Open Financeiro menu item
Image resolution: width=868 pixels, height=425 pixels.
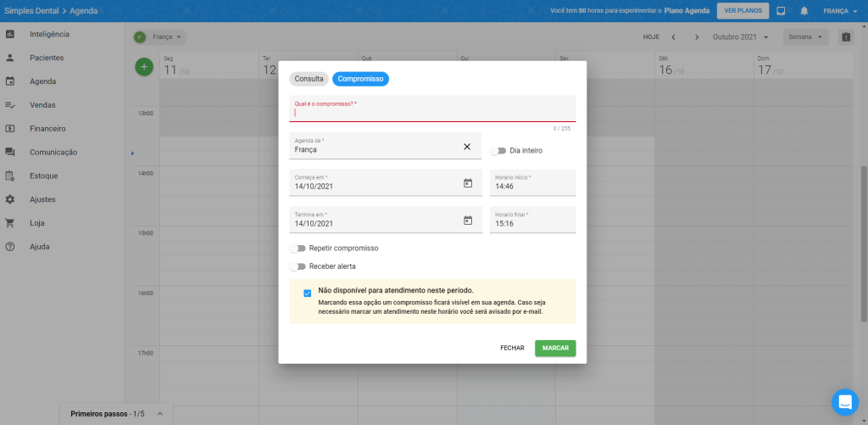47,129
